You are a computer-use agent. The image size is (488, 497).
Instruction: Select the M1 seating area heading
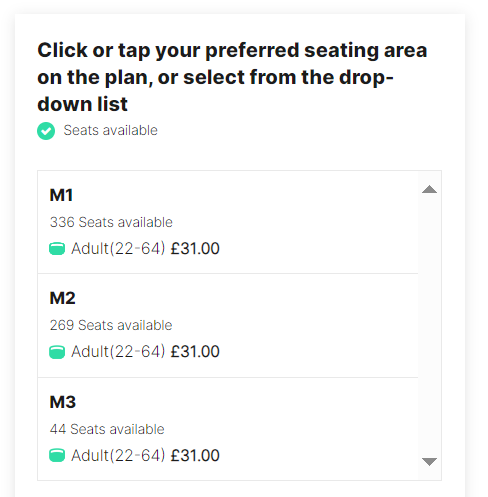pos(61,195)
